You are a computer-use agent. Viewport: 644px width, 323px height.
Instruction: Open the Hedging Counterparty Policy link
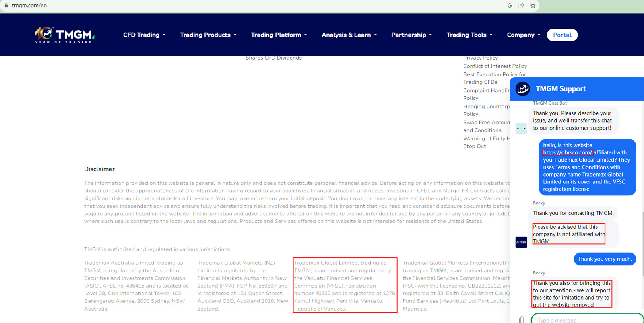click(487, 110)
